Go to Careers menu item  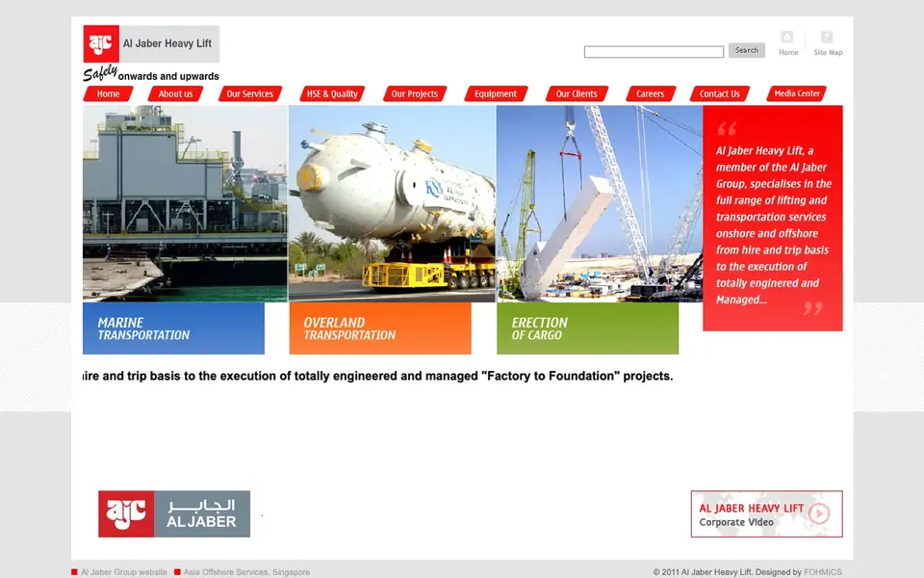pos(650,93)
